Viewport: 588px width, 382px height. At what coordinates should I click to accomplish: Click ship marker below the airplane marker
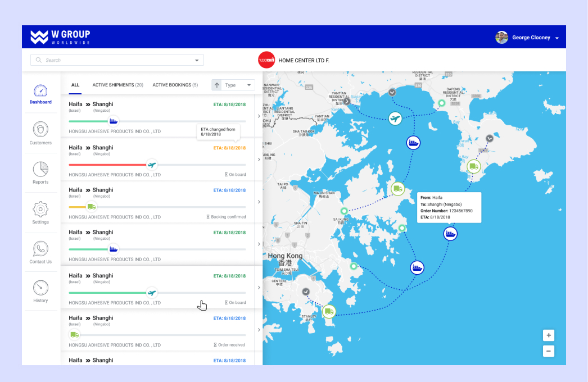click(x=413, y=143)
